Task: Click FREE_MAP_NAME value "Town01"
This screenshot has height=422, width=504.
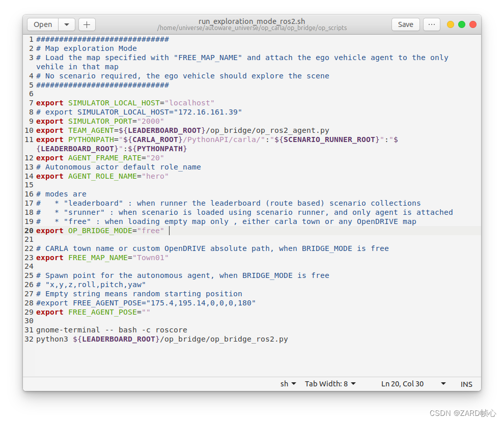Action: tap(150, 258)
